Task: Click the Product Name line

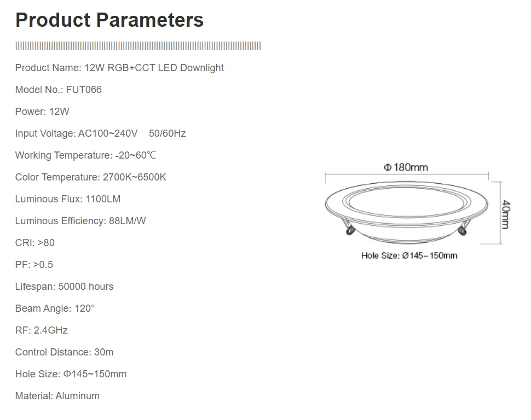Action: point(119,68)
